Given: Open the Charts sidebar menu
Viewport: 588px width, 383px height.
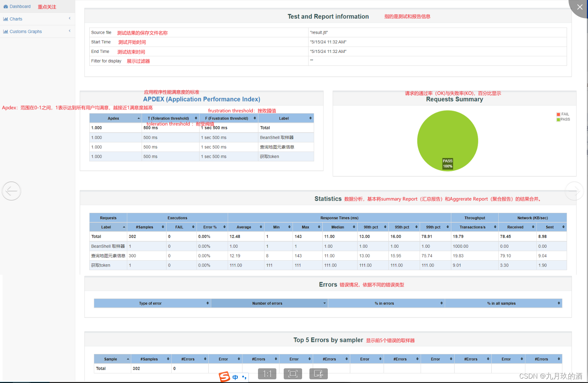Looking at the screenshot, I should [37, 19].
